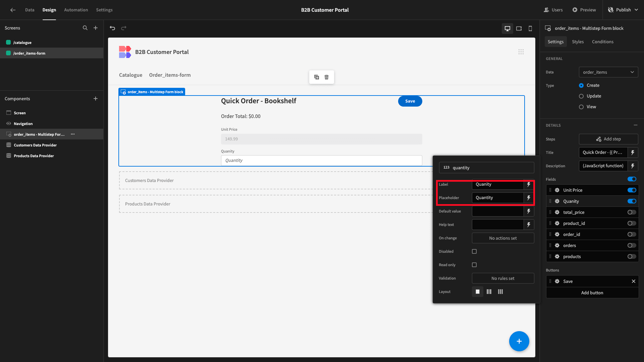Screen dimensions: 644x362
Task: Click the floating blue plus button
Action: (519, 341)
